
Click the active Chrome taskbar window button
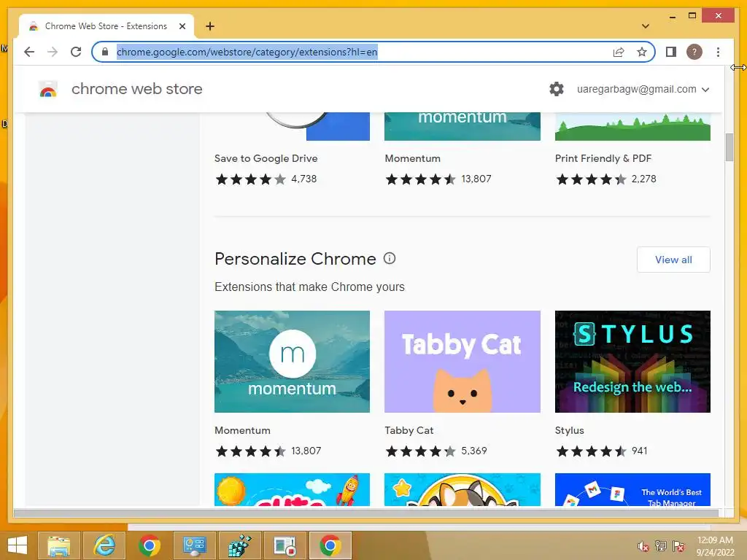click(330, 545)
